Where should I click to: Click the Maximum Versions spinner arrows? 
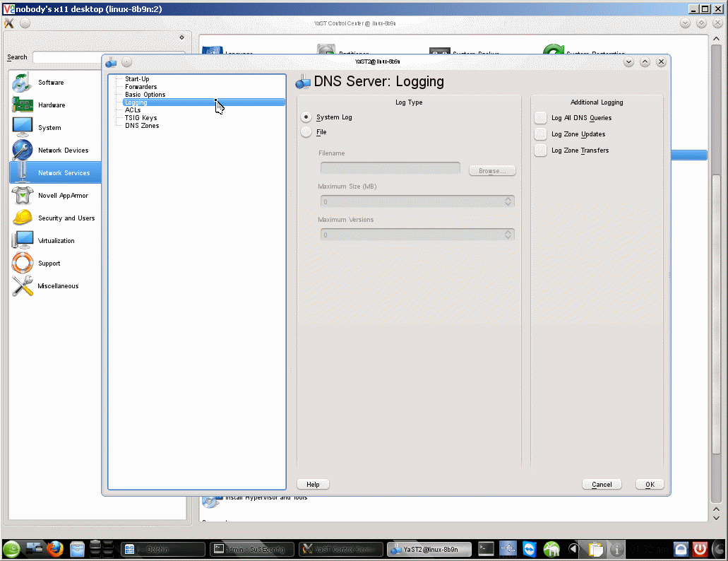(508, 235)
